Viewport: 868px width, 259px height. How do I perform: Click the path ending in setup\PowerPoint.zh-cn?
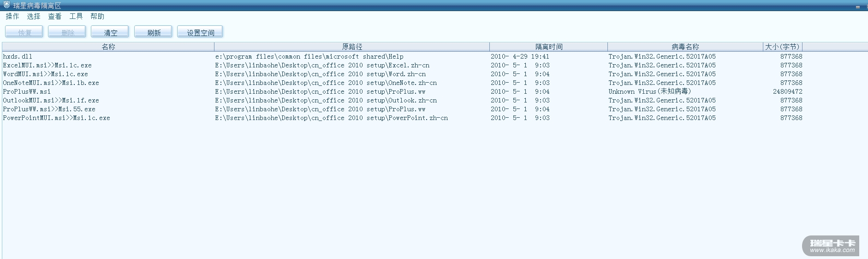click(332, 118)
